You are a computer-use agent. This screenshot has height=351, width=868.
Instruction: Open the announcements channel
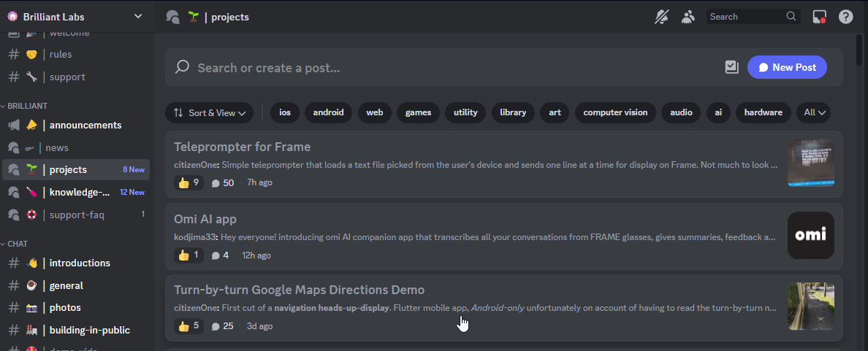76,125
